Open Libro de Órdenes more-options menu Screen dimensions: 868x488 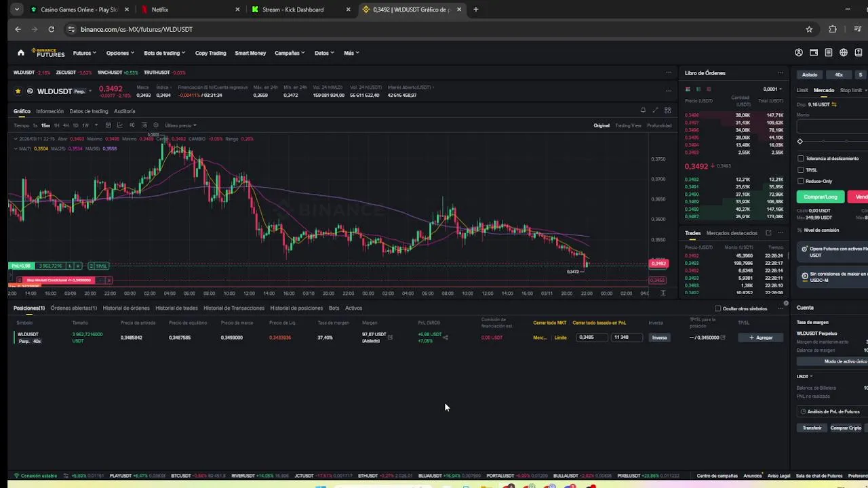click(x=781, y=73)
